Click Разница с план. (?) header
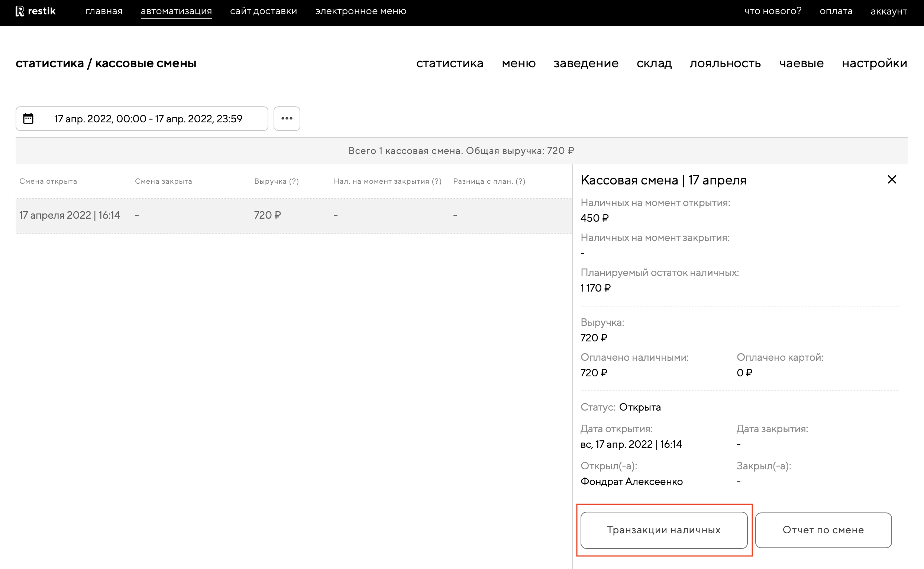The image size is (924, 569). point(489,181)
